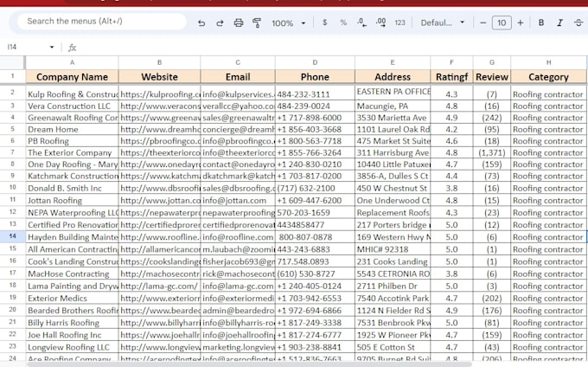Click phone number 484-239-0024
The image size is (588, 367).
click(x=315, y=106)
